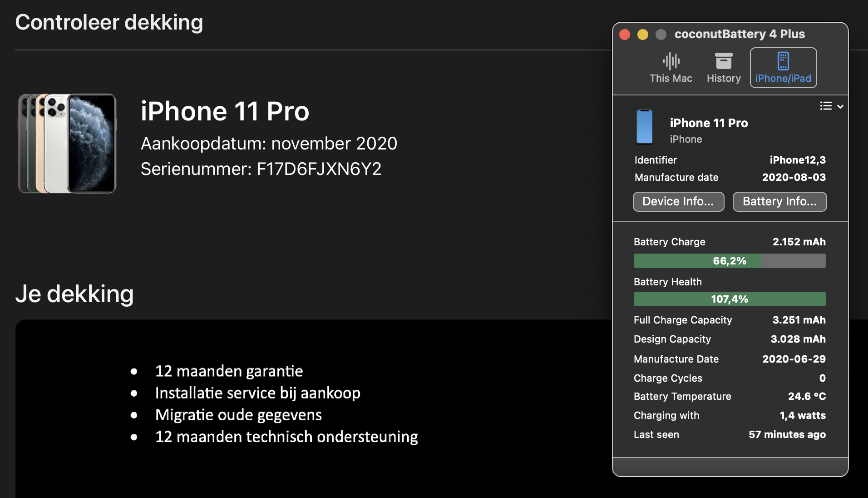868x498 pixels.
Task: Click the list view icon
Action: point(826,106)
